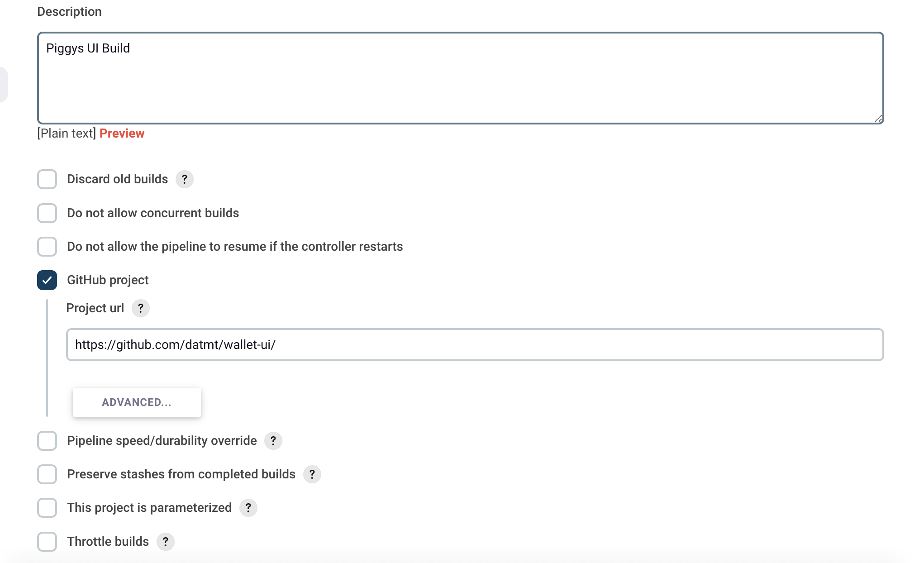924x563 pixels.
Task: Click the Preview link below description
Action: pos(122,133)
